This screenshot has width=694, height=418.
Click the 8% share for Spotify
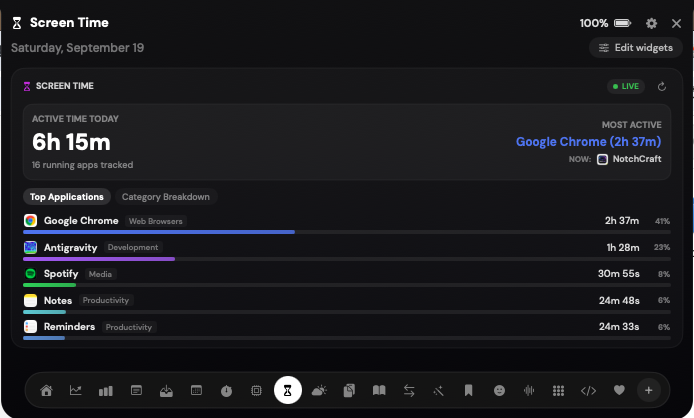pos(664,274)
